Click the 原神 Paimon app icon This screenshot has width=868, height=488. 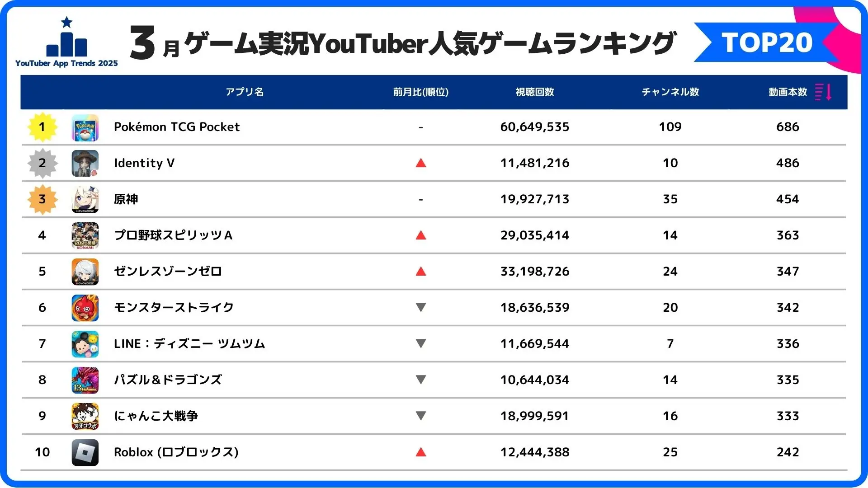(x=85, y=200)
